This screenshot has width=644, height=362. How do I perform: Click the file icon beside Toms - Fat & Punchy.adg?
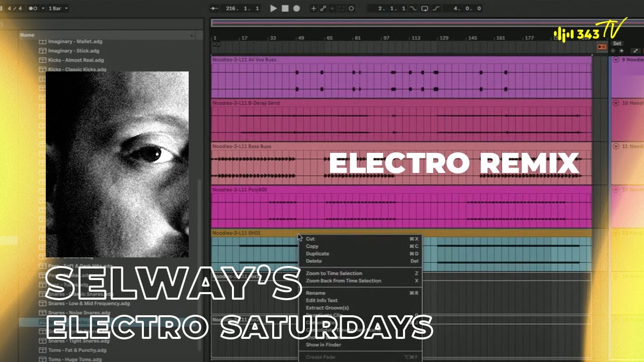pyautogui.click(x=43, y=350)
